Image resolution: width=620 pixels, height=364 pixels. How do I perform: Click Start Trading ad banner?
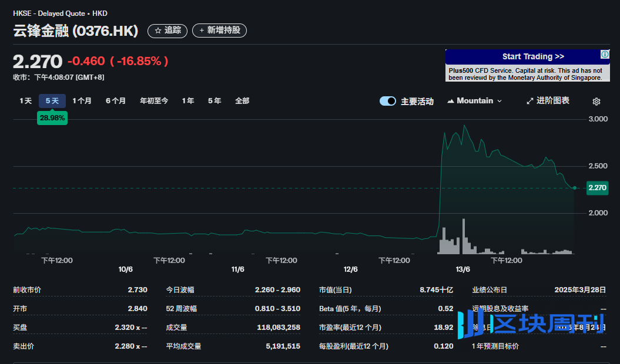528,57
